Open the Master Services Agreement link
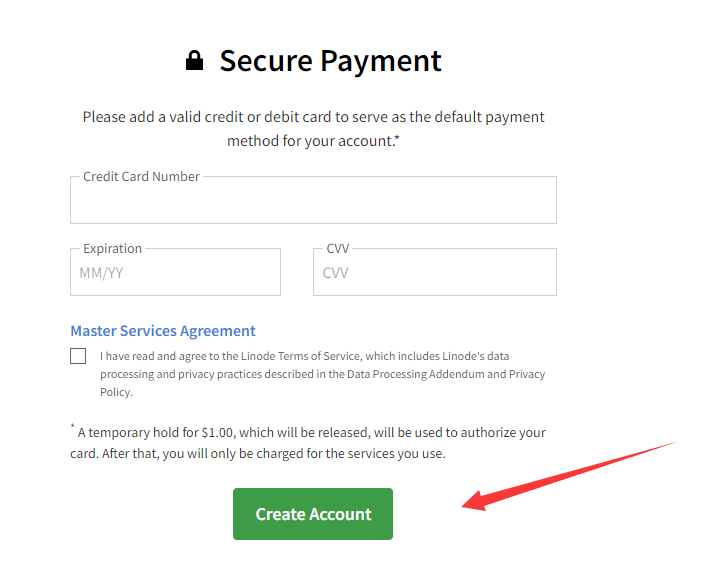 click(163, 331)
